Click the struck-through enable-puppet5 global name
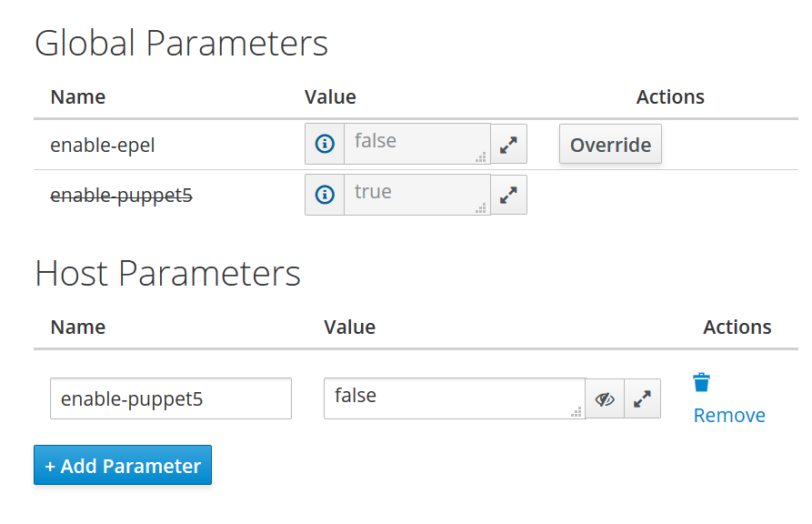The image size is (812, 524). coord(121,195)
